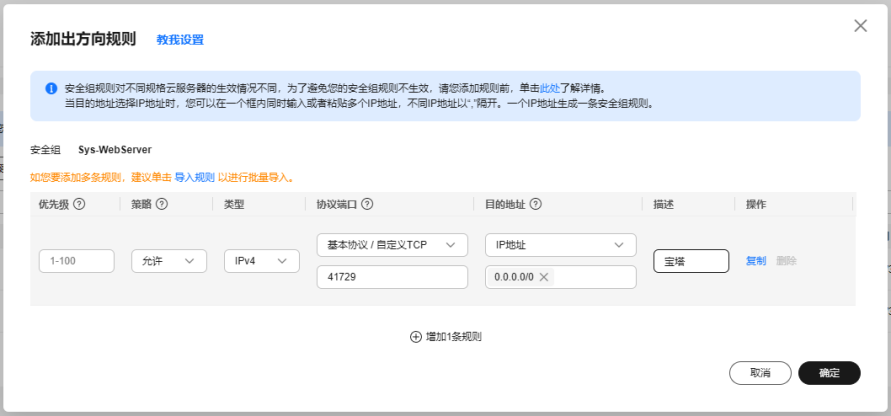Viewport: 891px width, 416px height.
Task: Focus the priority 1-100 input field
Action: click(x=77, y=261)
